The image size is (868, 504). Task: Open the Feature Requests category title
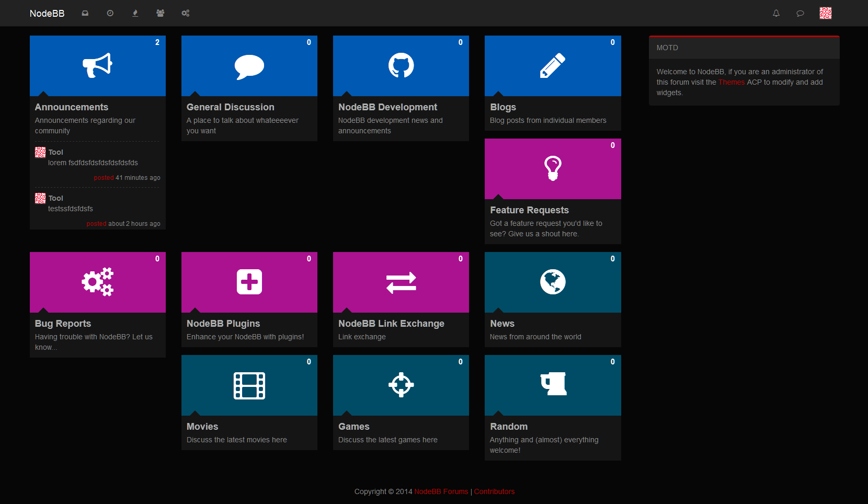coord(529,210)
